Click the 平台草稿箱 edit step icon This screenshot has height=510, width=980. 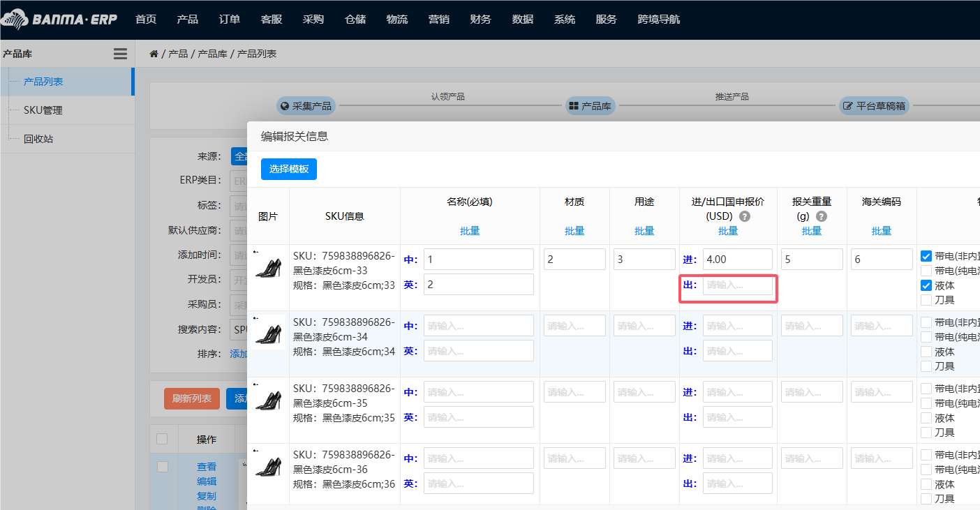point(848,106)
